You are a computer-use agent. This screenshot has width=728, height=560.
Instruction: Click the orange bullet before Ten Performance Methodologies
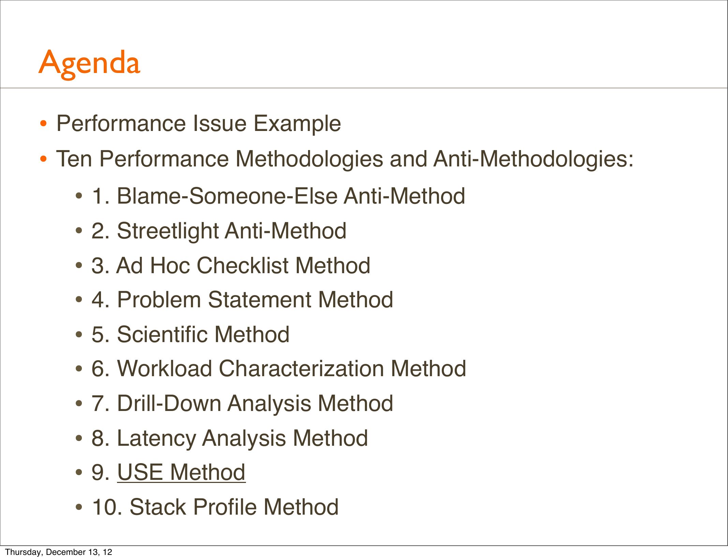tap(43, 159)
